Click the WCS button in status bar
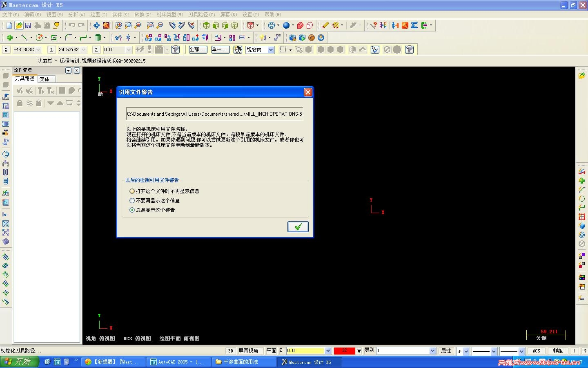The width and height of the screenshot is (588, 368). tap(536, 351)
